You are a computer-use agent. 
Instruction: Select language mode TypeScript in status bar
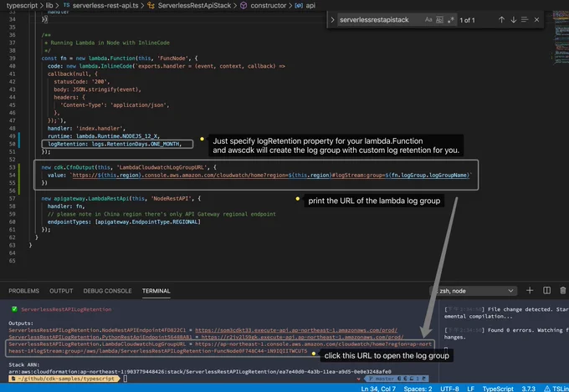[498, 389]
